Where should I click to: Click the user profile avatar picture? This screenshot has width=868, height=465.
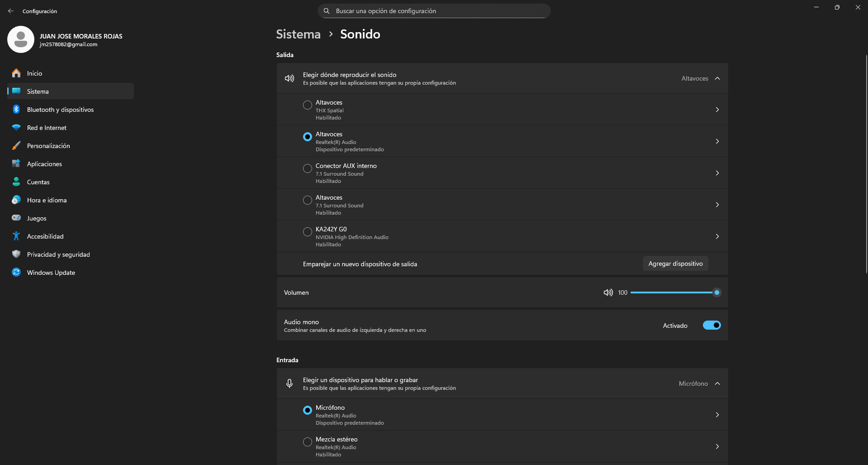[21, 39]
